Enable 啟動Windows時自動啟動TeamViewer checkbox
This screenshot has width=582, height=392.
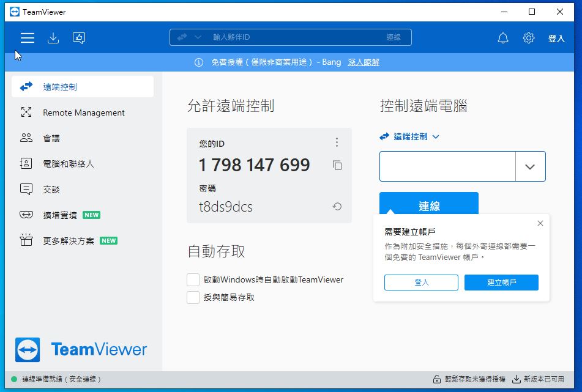pyautogui.click(x=193, y=279)
